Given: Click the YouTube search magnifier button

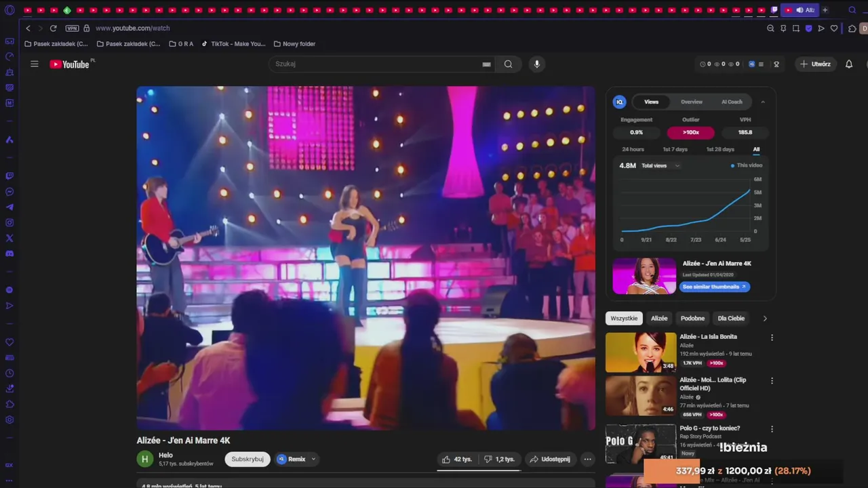Looking at the screenshot, I should coord(508,64).
